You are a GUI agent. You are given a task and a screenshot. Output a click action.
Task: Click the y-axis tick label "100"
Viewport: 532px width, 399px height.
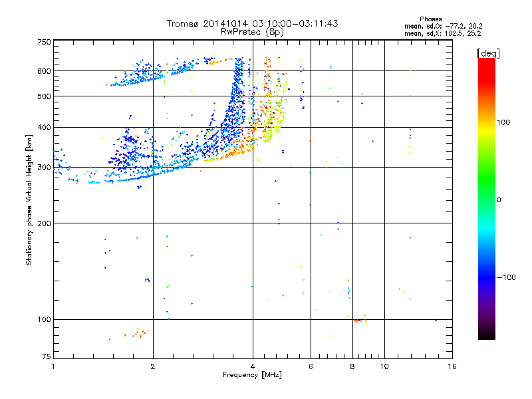(45, 320)
